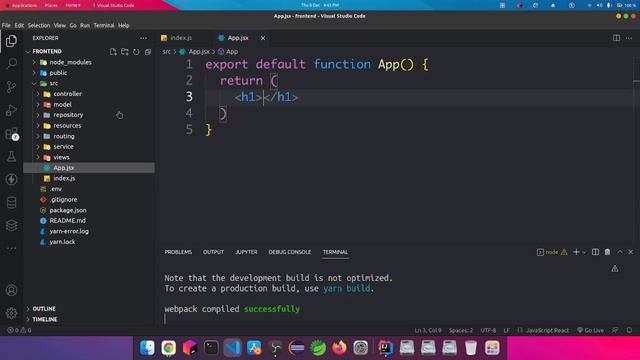Add a new terminal
Viewport: 640px width, 360px height.
click(x=576, y=252)
